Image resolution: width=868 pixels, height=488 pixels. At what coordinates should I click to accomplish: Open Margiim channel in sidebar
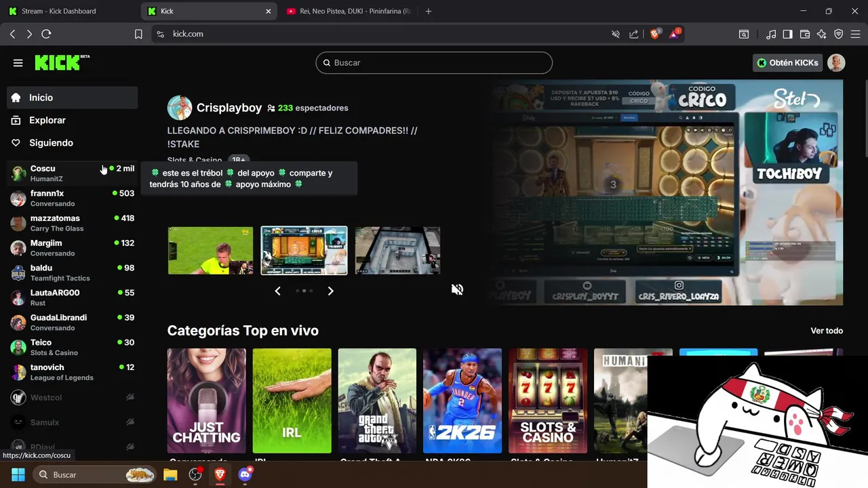pyautogui.click(x=72, y=248)
